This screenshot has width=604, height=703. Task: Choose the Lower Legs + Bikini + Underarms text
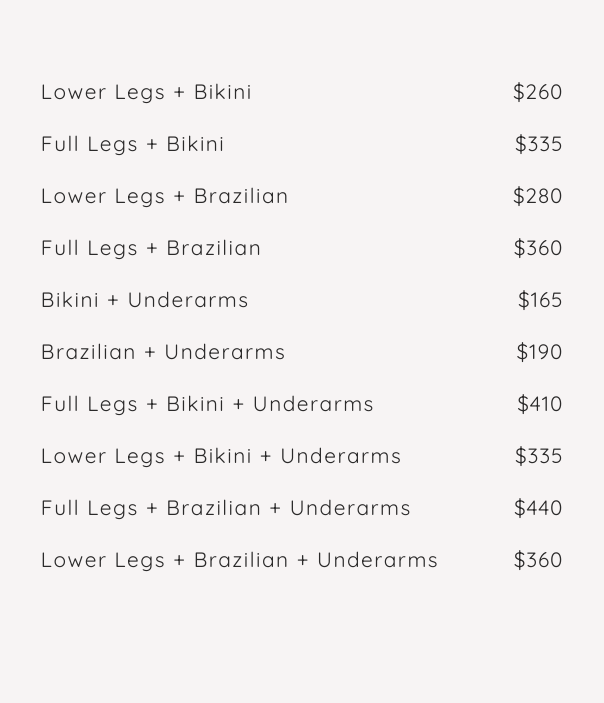221,456
